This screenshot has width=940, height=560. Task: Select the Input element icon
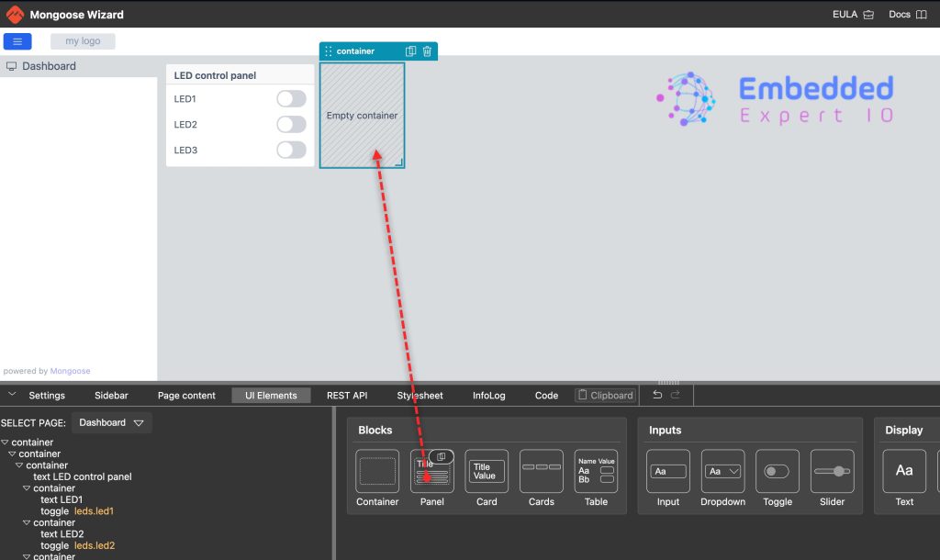[x=668, y=471]
